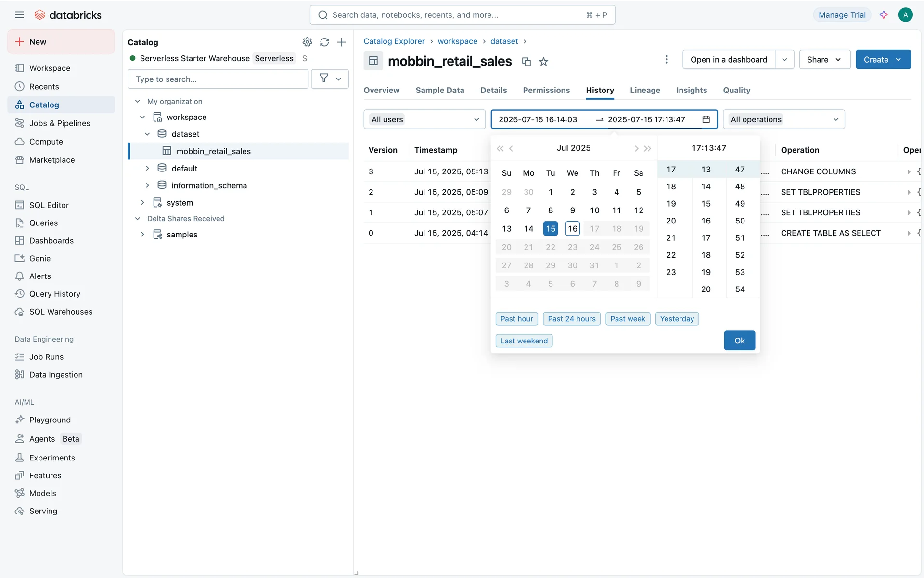
Task: Open the Sample Data tab
Action: pyautogui.click(x=439, y=90)
